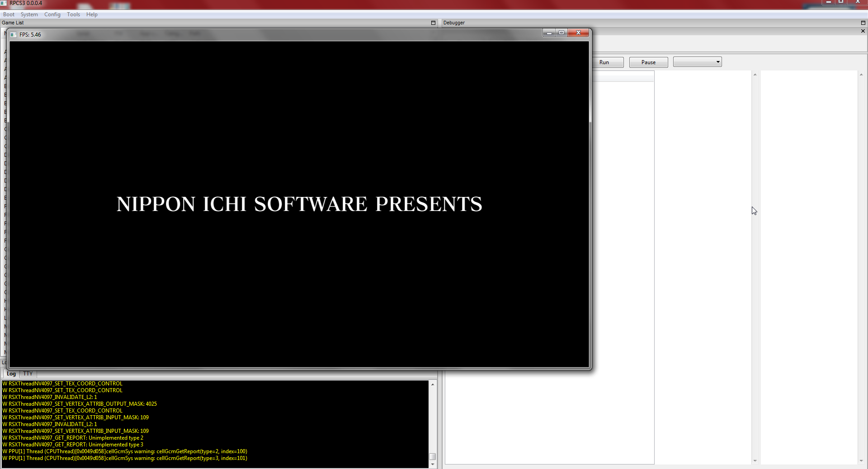Select the Log tab
868x469 pixels.
11,374
